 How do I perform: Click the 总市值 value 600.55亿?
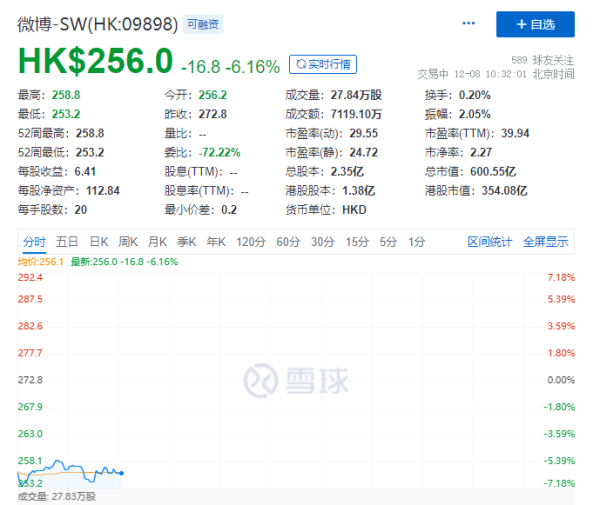493,171
